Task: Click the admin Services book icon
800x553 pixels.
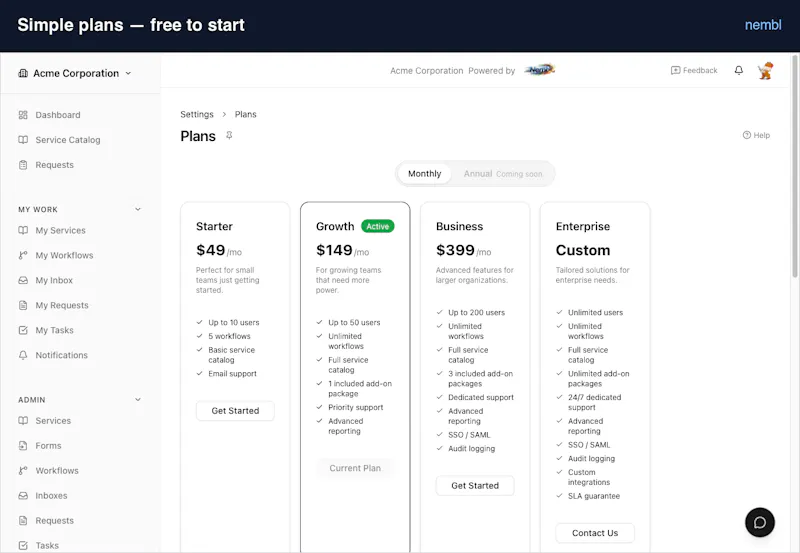Action: pos(23,421)
